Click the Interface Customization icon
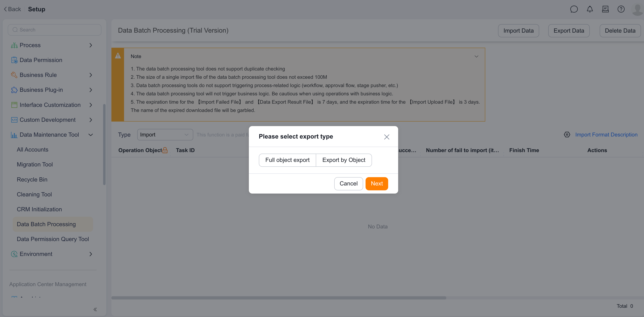This screenshot has width=644, height=317. coord(14,105)
